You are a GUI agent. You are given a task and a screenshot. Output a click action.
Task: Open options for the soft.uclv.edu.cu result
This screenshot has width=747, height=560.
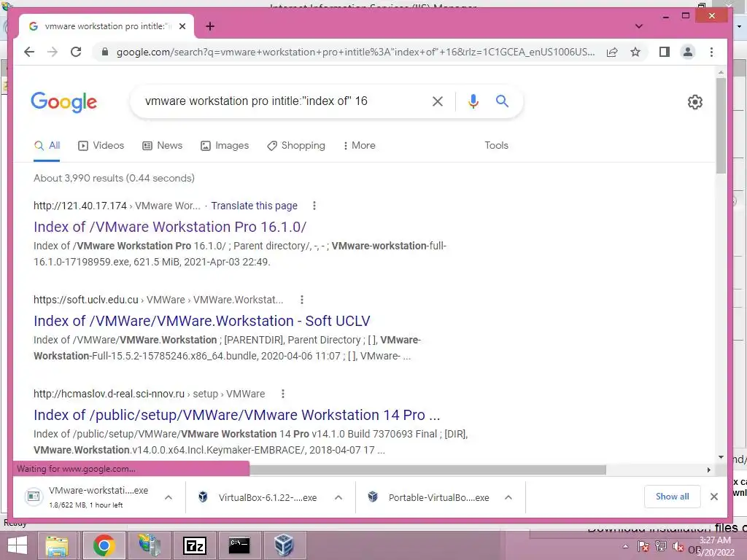pyautogui.click(x=301, y=300)
